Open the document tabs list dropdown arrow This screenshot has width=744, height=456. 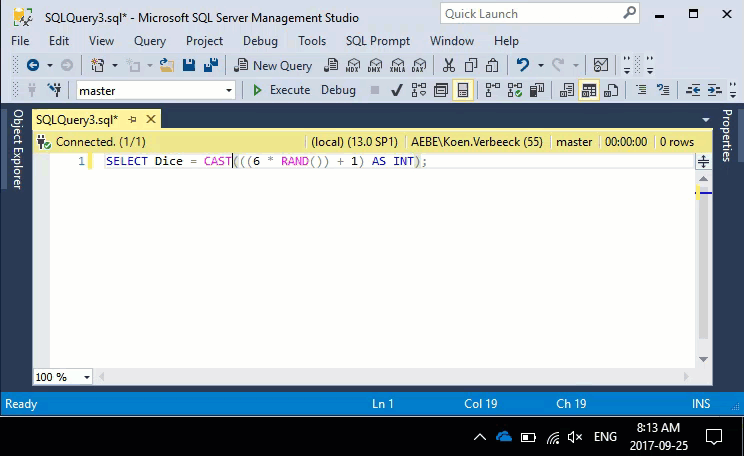[x=706, y=120]
